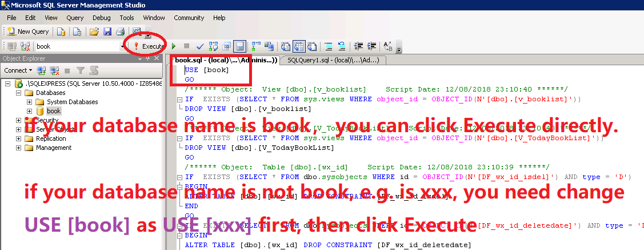Cancel executing query stop icon
This screenshot has height=250, width=644.
(x=186, y=46)
